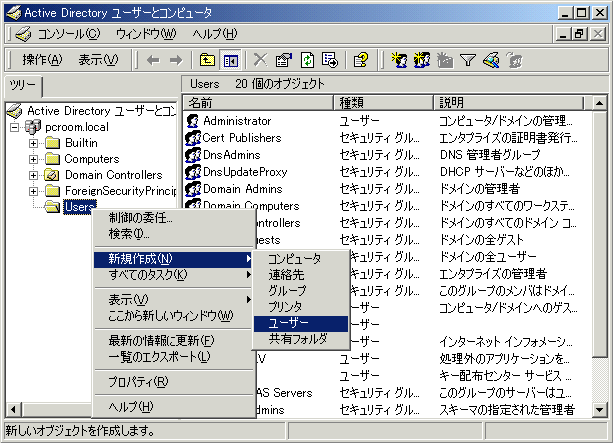The width and height of the screenshot is (613, 443).
Task: Click the Administrator user icon
Action: click(192, 121)
